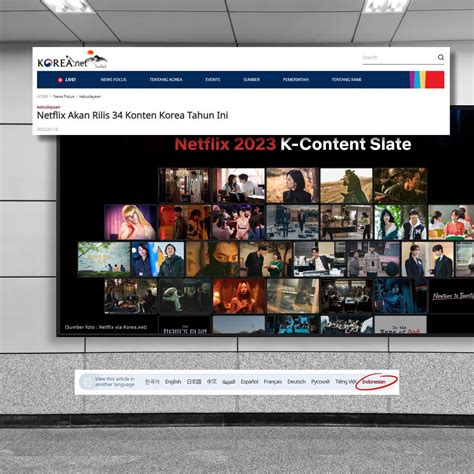Select the Events menu item
The image size is (474, 474).
(x=213, y=80)
